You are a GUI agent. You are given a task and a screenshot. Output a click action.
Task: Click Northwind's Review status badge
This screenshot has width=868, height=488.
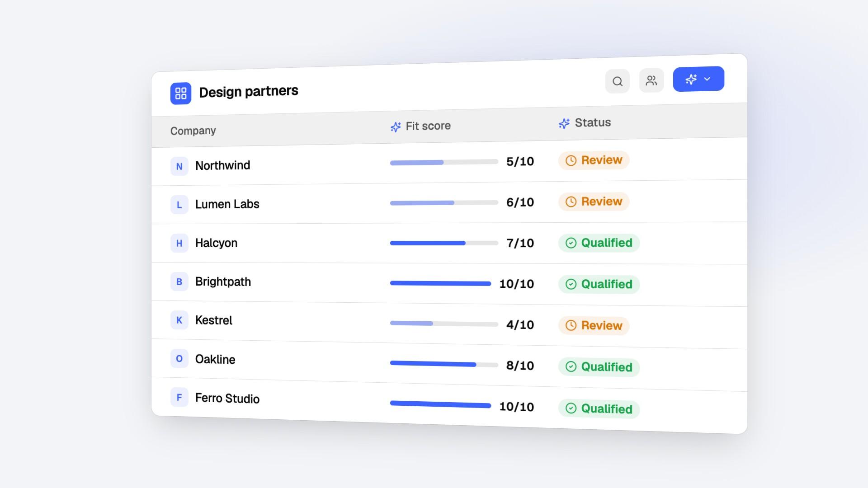(x=594, y=160)
